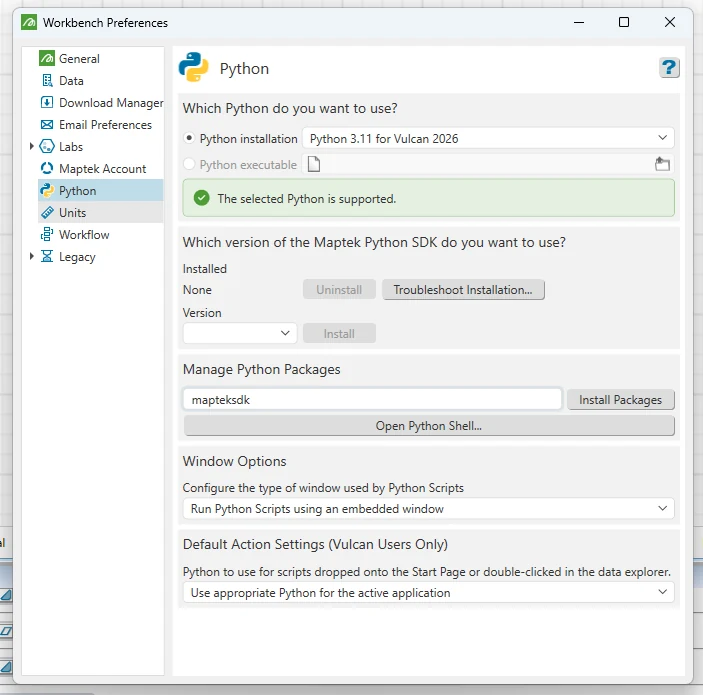Click the browse folder icon for Python executable

click(x=662, y=164)
